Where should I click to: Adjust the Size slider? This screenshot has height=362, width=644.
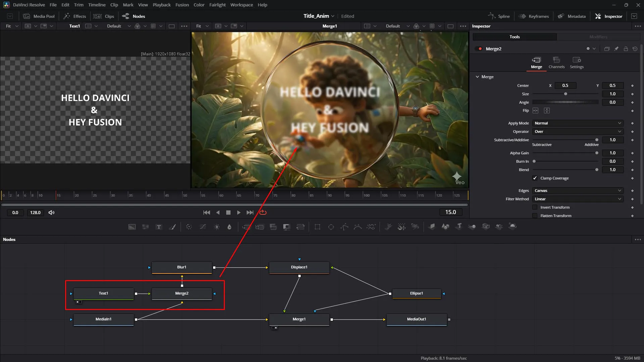(565, 94)
